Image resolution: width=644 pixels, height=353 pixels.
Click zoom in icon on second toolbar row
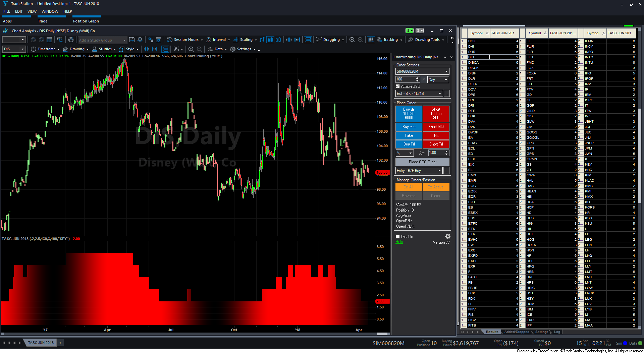click(191, 49)
